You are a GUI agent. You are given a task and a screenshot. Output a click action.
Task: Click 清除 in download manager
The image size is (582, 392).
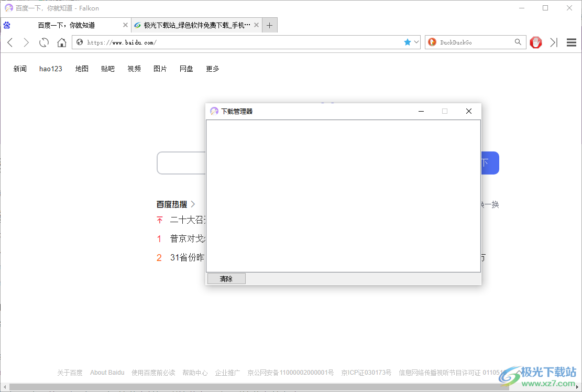[x=226, y=279]
